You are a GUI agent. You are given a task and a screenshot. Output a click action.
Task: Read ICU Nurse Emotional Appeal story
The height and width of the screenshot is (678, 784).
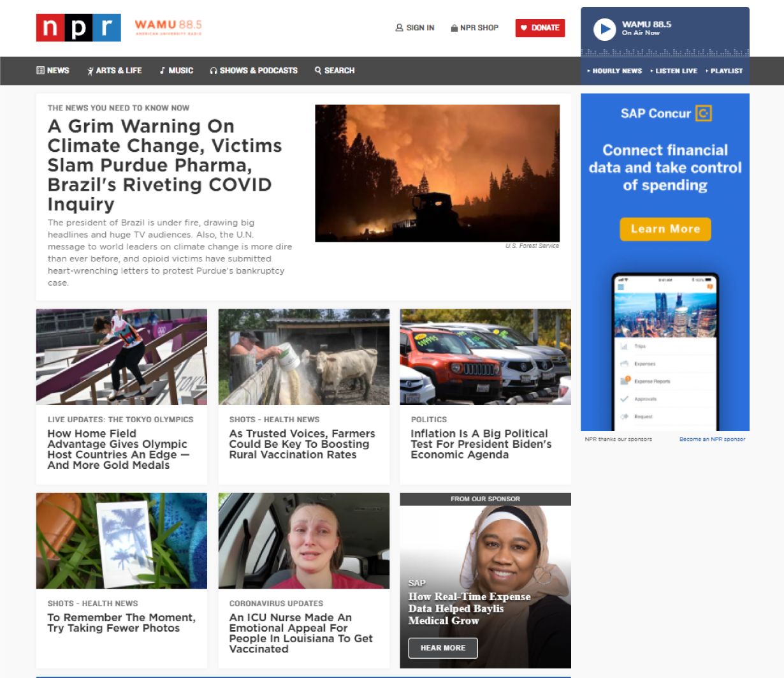coord(301,633)
